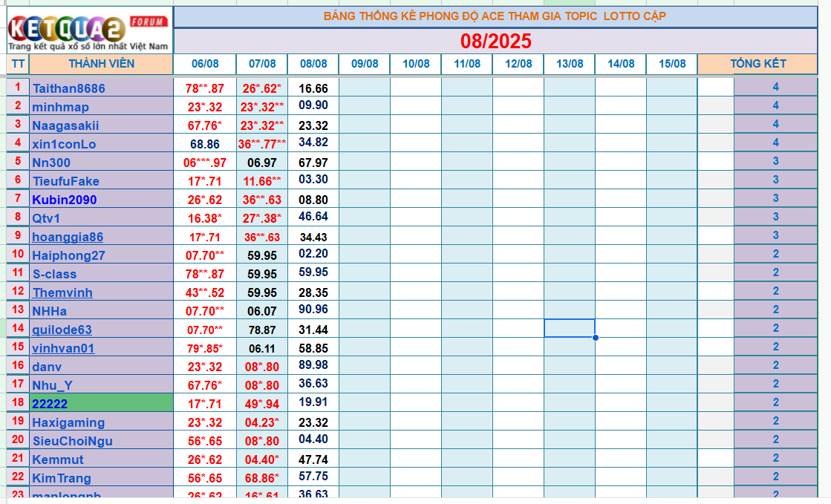This screenshot has width=831, height=504.
Task: Select cell '68.86' in xin1conLo row
Action: 205,143
